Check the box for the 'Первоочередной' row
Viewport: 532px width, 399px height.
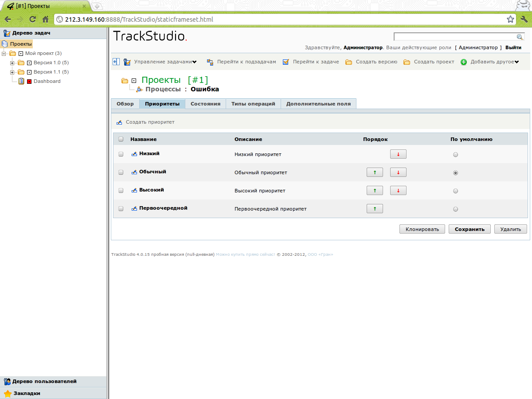click(x=121, y=209)
